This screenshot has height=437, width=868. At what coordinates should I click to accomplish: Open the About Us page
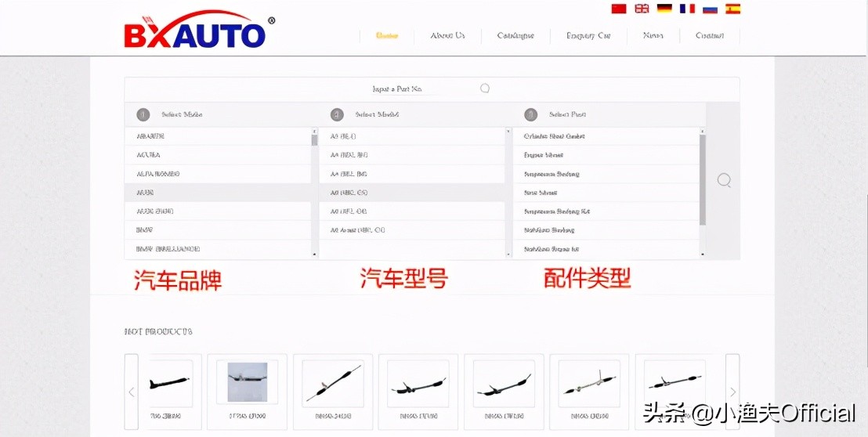coord(448,35)
